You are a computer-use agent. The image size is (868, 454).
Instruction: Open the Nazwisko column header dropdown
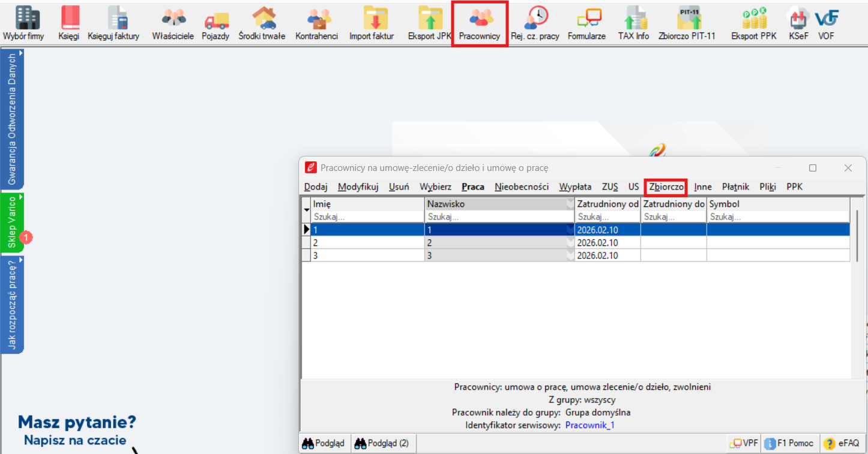pyautogui.click(x=570, y=205)
